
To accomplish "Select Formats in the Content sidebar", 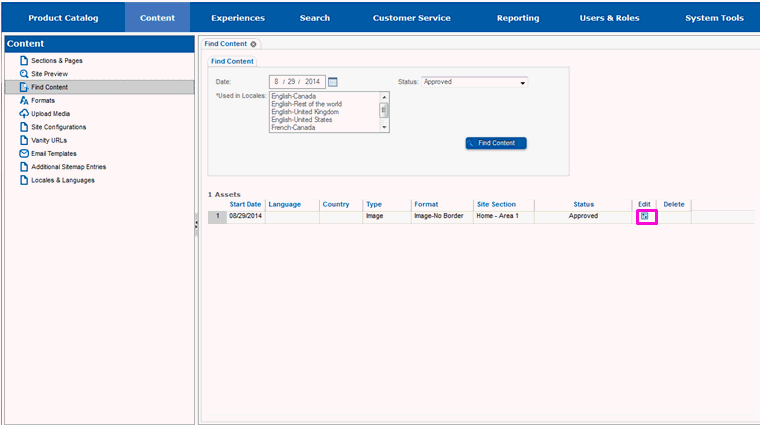I will click(x=43, y=100).
